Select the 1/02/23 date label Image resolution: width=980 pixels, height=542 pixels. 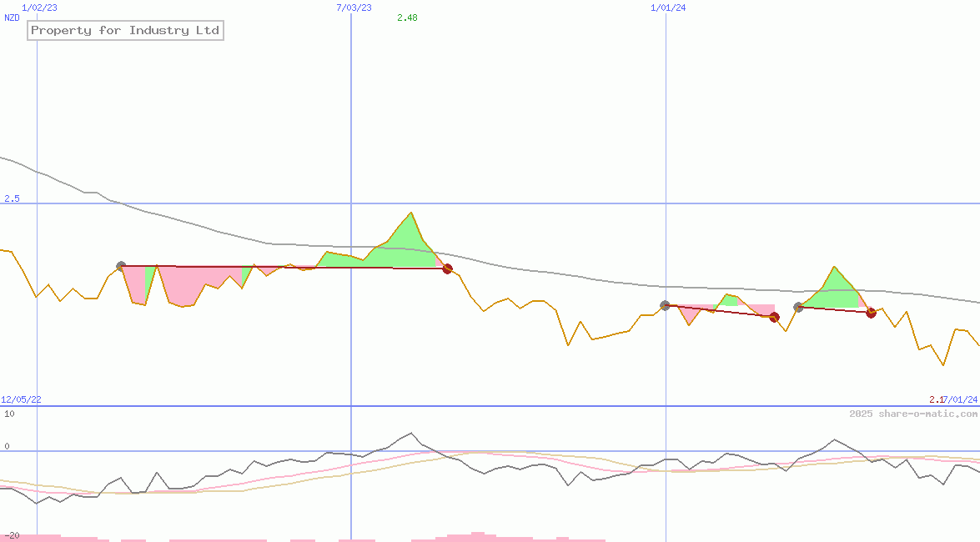coord(39,7)
